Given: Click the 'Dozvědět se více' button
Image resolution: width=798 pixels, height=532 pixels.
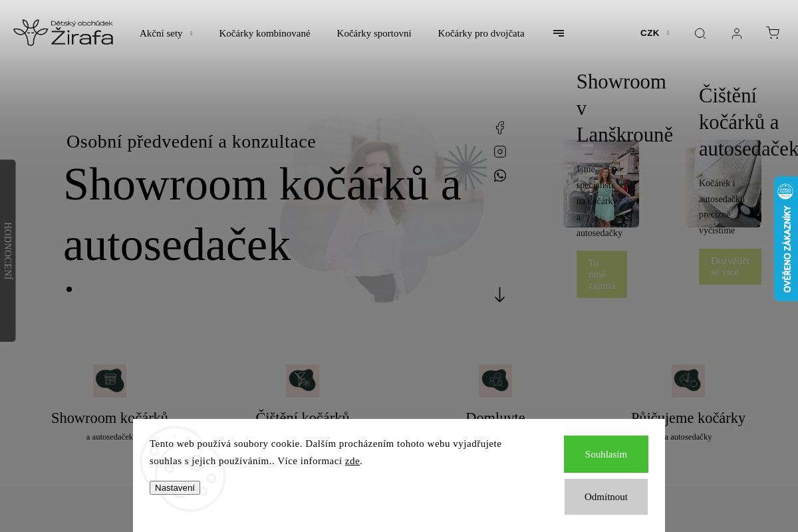Looking at the screenshot, I should pyautogui.click(x=730, y=267).
